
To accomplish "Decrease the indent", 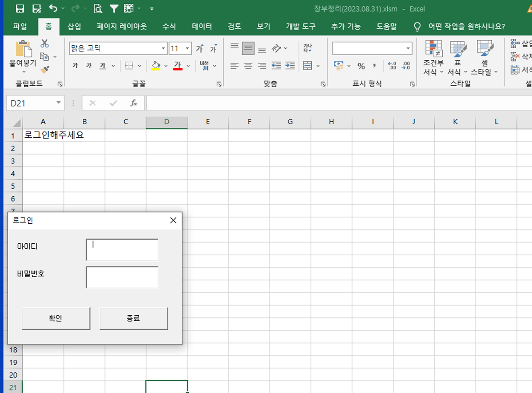I will (276, 66).
